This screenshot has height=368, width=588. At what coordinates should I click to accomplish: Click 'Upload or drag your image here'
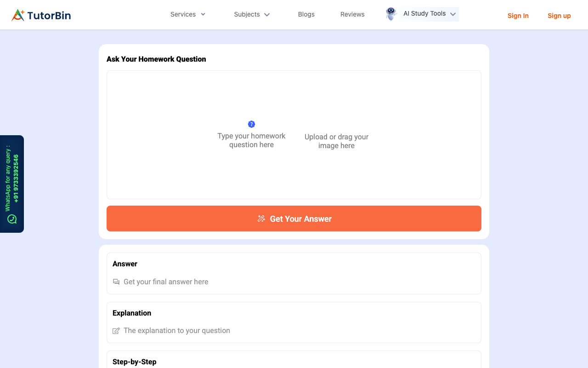(x=336, y=141)
